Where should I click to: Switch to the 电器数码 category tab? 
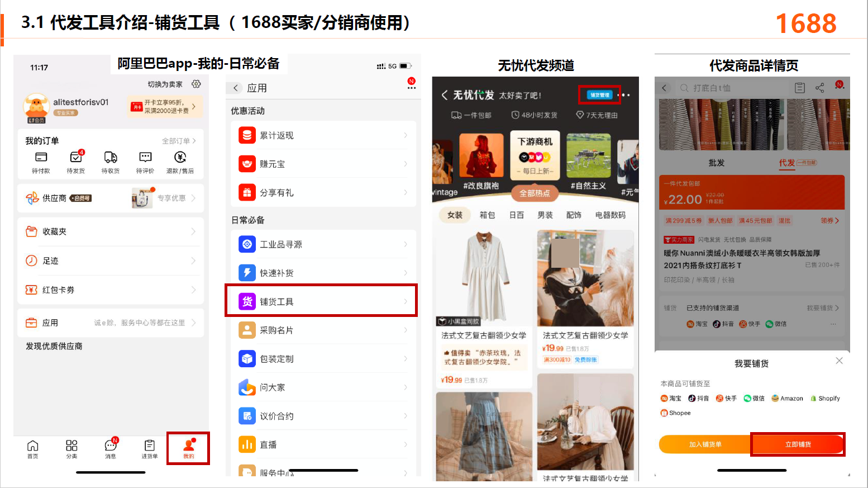click(x=611, y=215)
